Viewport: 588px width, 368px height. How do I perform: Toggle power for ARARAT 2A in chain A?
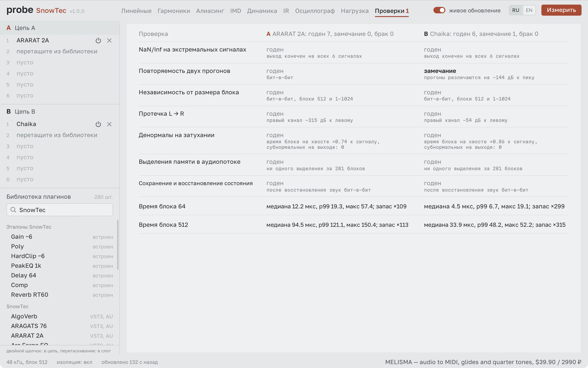(x=98, y=40)
